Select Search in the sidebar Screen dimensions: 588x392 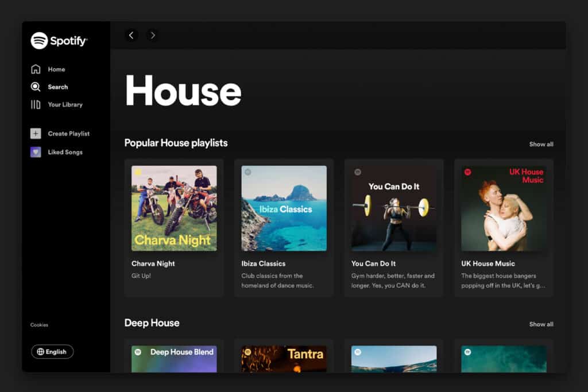tap(58, 87)
